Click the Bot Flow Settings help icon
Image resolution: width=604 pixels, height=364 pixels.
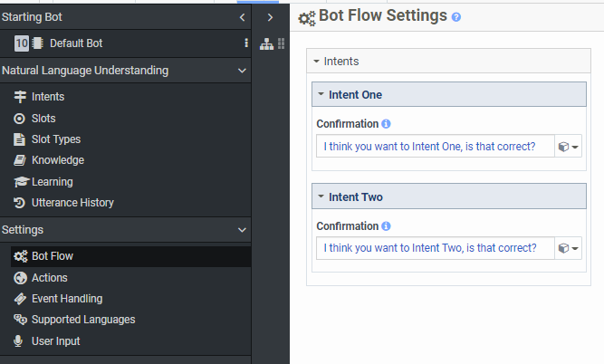coord(456,17)
